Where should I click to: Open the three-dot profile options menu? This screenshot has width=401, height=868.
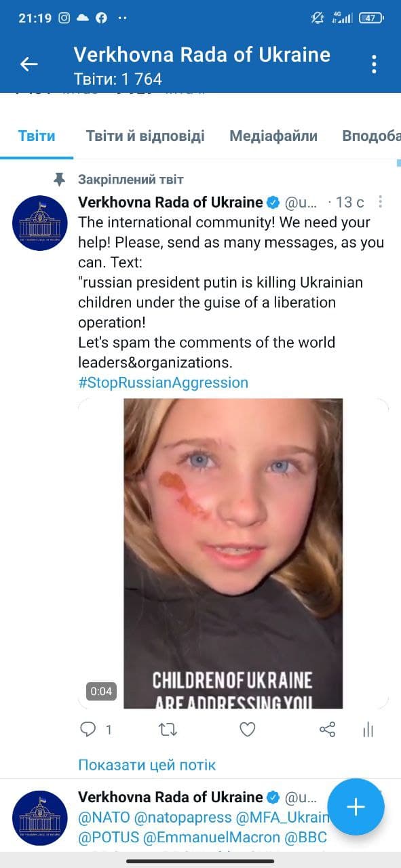[374, 64]
